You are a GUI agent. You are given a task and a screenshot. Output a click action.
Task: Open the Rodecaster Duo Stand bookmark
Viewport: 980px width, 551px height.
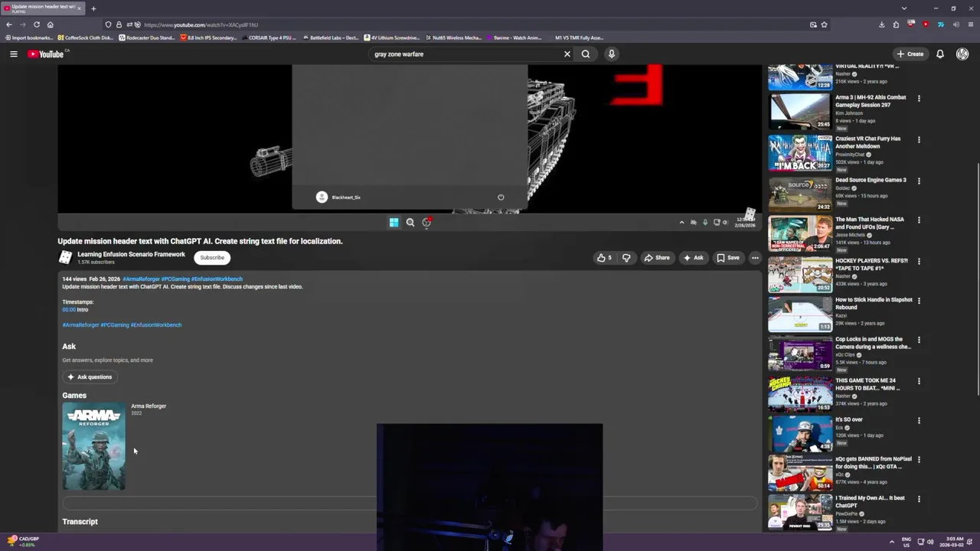[147, 37]
